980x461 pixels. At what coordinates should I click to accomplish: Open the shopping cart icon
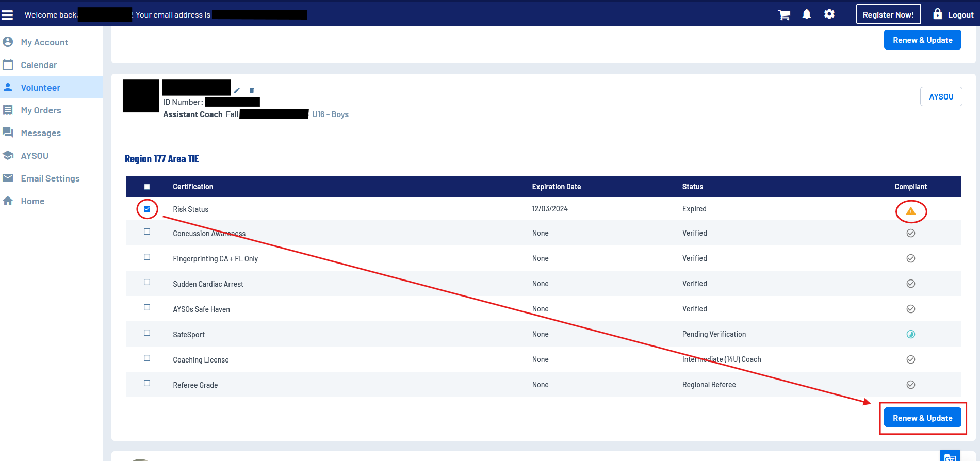click(x=784, y=15)
